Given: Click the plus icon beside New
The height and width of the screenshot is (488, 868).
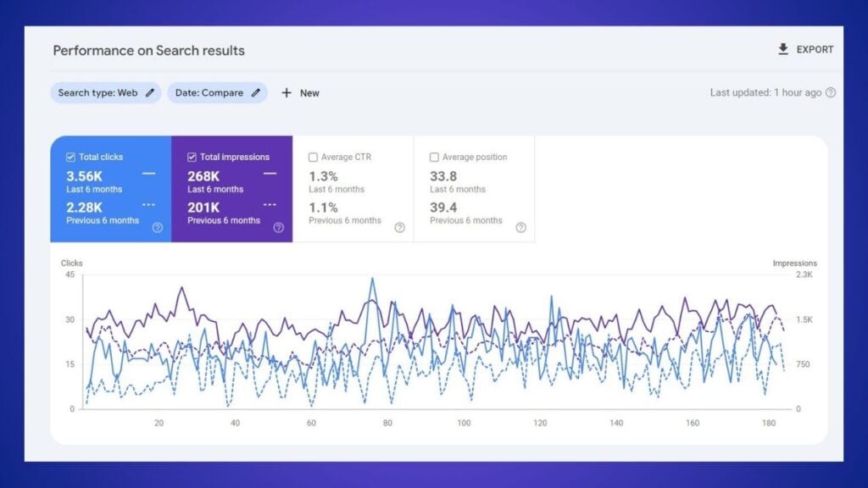Looking at the screenshot, I should coord(288,93).
